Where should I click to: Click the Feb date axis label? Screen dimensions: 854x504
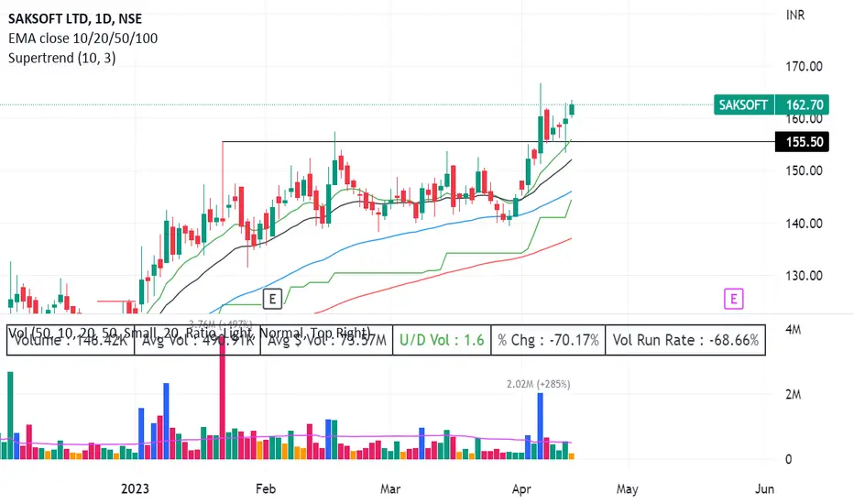tap(266, 488)
